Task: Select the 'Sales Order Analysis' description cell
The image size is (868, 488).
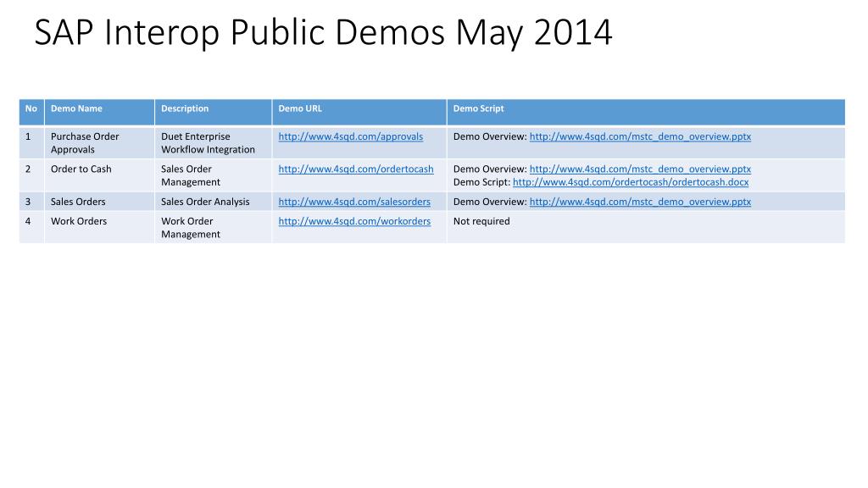Action: (213, 202)
